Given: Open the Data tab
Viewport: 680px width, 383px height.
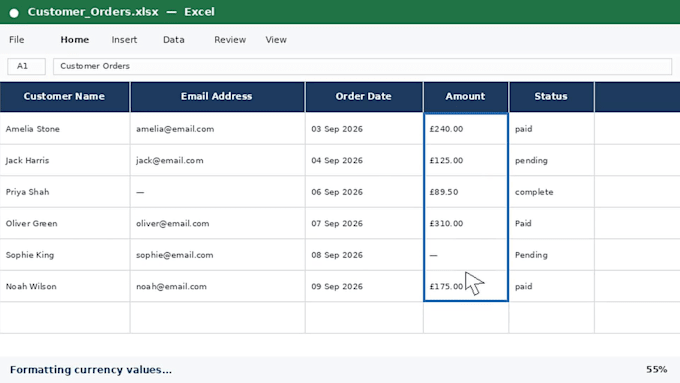Looking at the screenshot, I should 173,39.
